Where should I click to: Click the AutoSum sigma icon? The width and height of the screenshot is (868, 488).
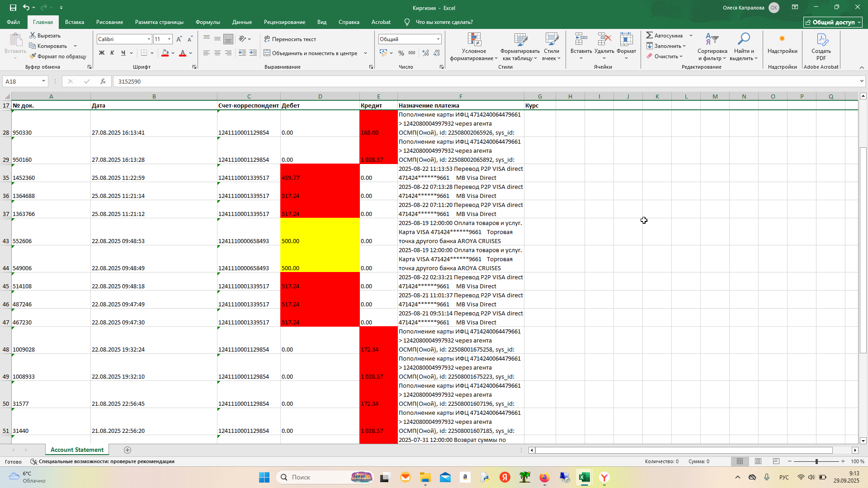pos(649,35)
